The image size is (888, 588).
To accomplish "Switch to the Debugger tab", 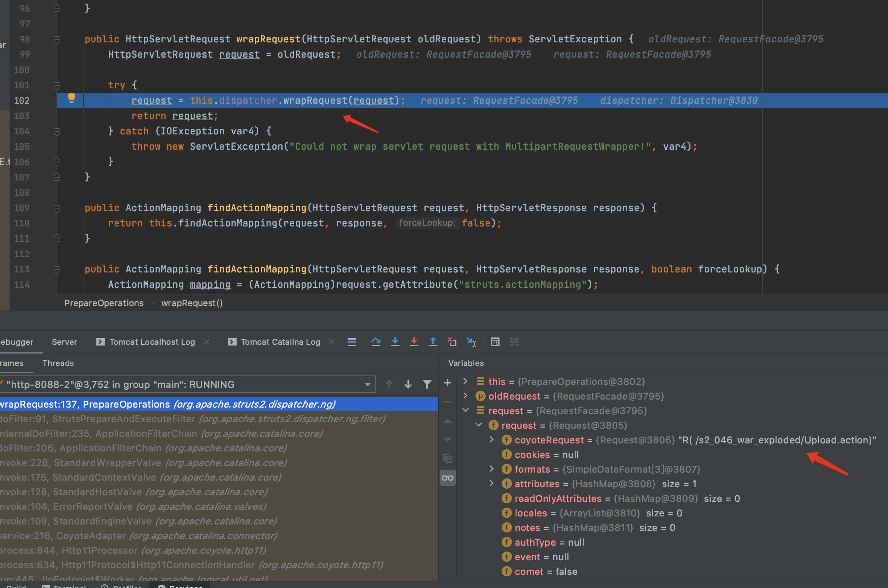I will click(16, 341).
